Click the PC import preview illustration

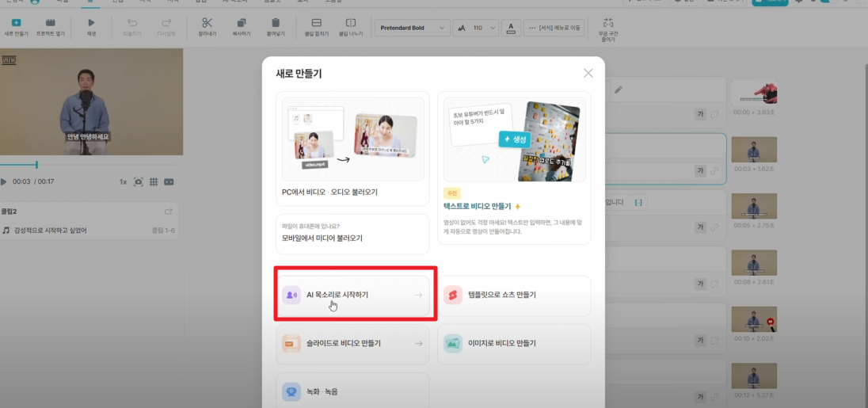353,139
